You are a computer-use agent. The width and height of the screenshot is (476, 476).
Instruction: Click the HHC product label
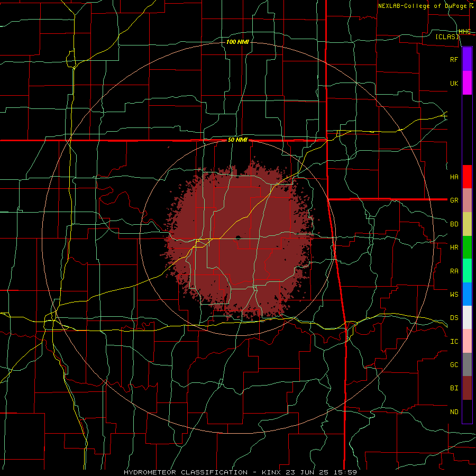point(464,32)
